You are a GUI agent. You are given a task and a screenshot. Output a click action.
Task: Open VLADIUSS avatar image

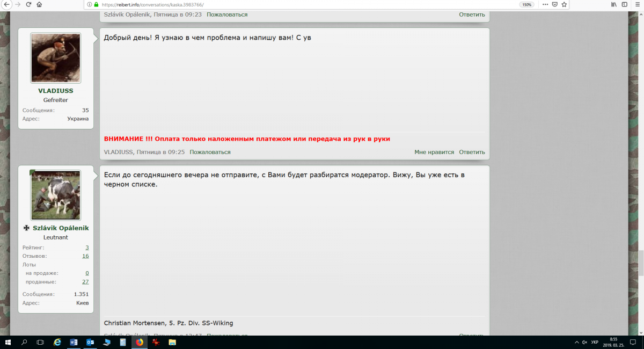pyautogui.click(x=55, y=57)
